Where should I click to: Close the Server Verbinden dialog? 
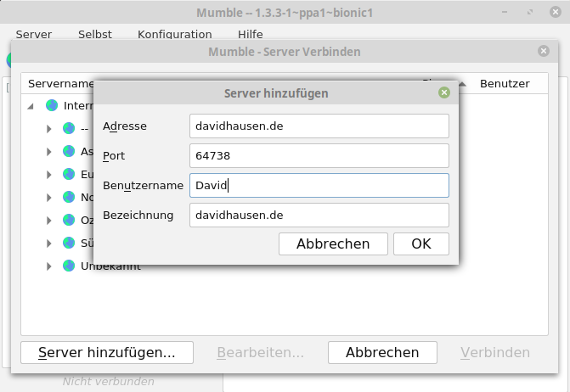tap(544, 51)
